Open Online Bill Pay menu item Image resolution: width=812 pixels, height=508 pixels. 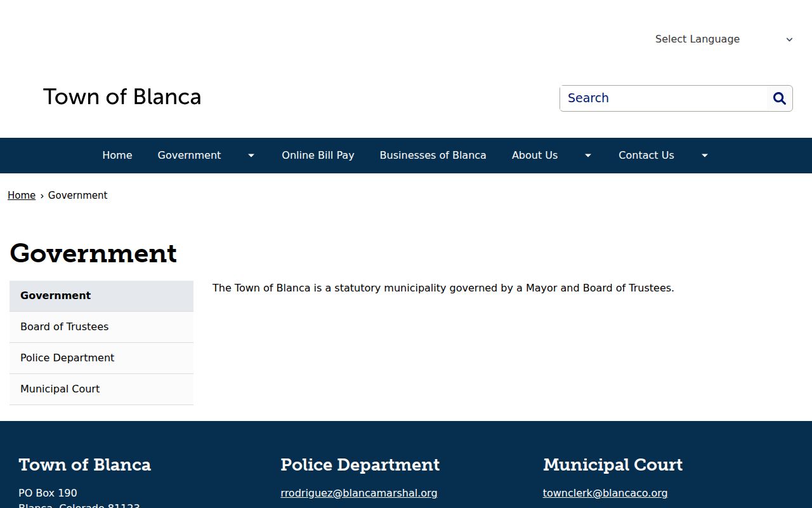point(318,156)
